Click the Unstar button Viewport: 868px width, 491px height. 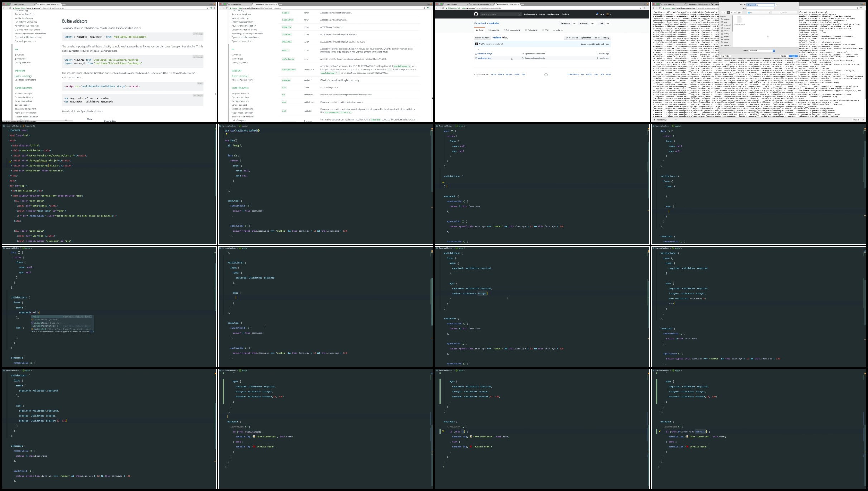point(584,23)
